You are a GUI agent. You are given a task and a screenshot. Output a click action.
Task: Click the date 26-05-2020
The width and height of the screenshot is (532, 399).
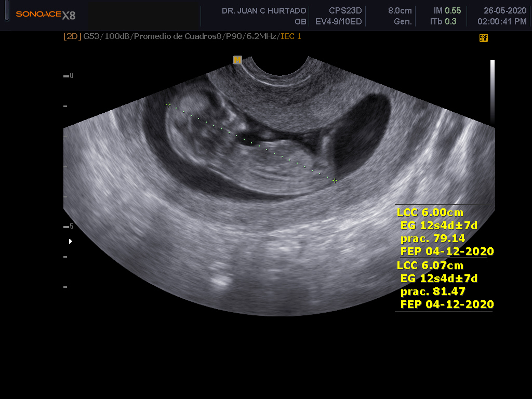tap(505, 11)
